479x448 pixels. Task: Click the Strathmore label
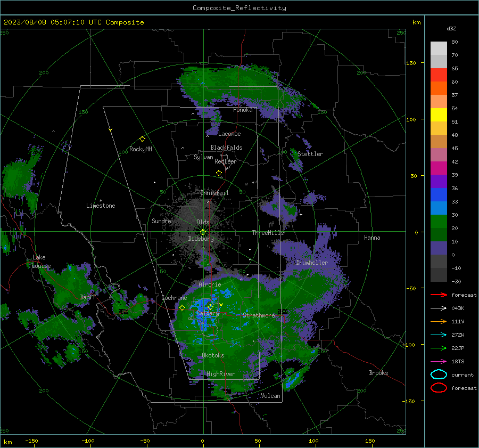pyautogui.click(x=259, y=315)
